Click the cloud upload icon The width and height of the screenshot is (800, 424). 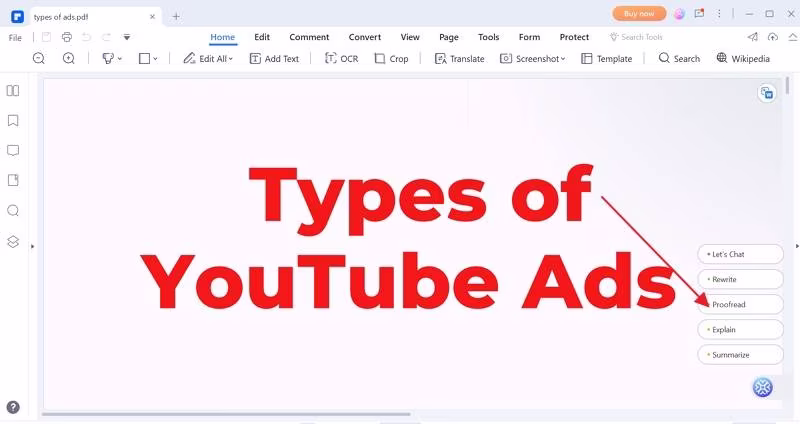pyautogui.click(x=773, y=37)
